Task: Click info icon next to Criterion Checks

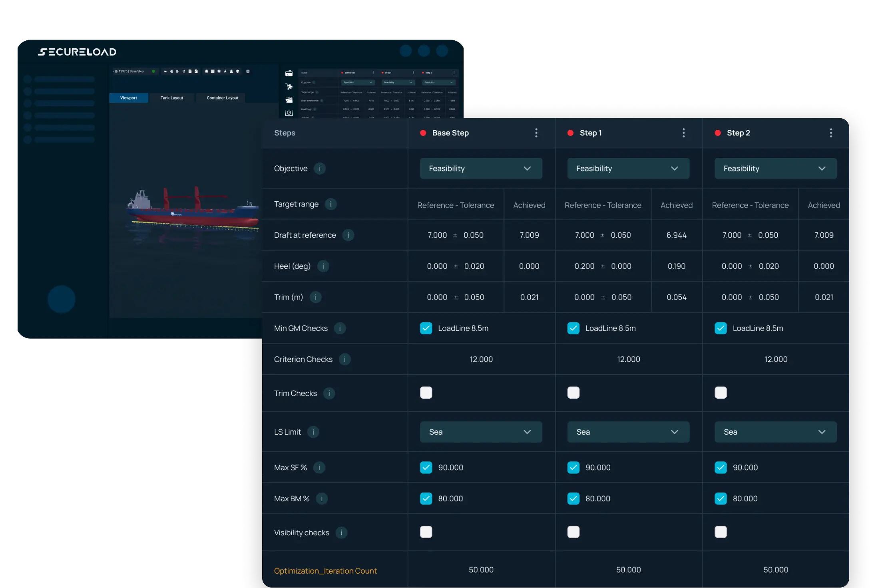Action: (x=344, y=359)
